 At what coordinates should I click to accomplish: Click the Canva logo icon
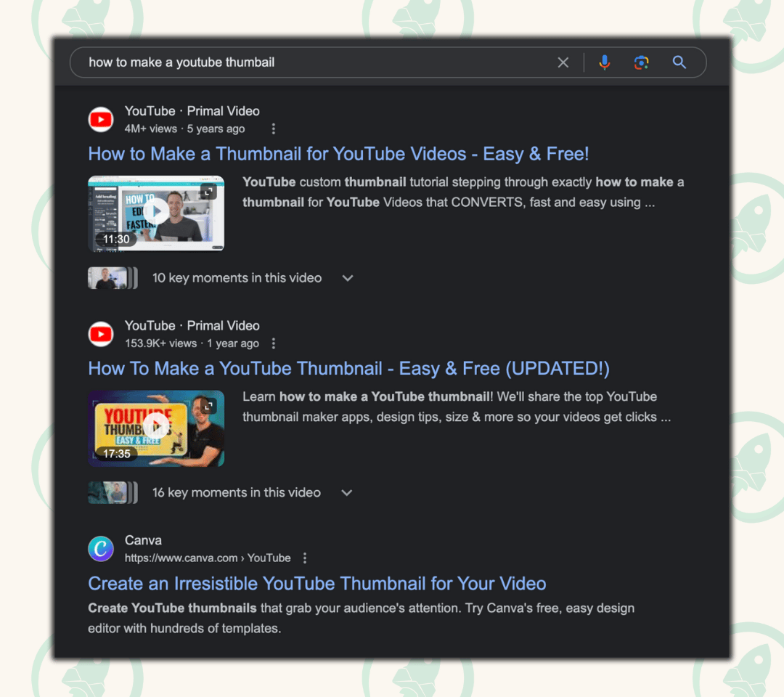click(101, 548)
